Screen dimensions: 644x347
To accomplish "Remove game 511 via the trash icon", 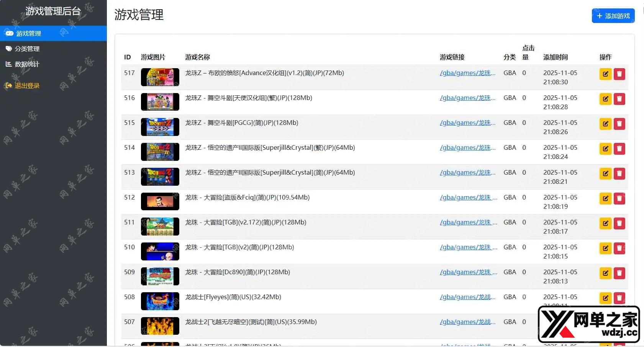I will pyautogui.click(x=619, y=224).
